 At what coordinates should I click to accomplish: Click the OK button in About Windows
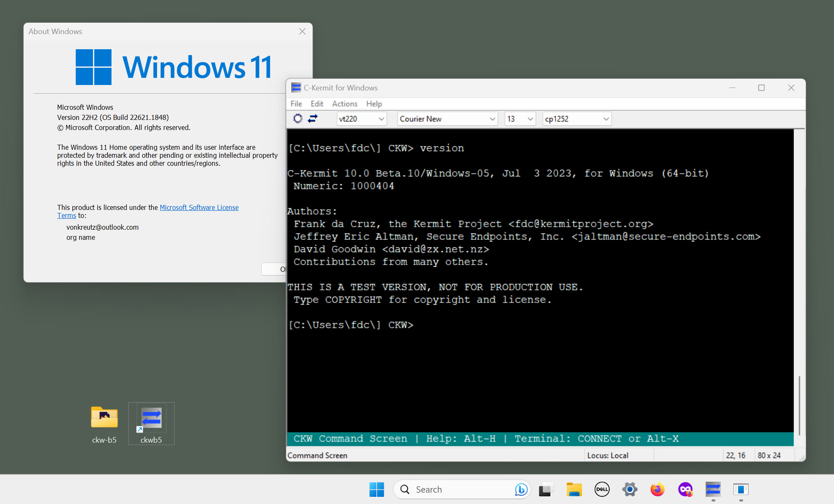click(x=274, y=269)
